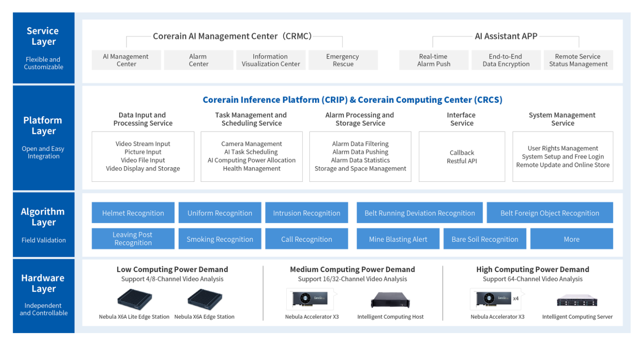Click Support 16/32-Channel Video Analysis text
This screenshot has width=644, height=345.
352,279
